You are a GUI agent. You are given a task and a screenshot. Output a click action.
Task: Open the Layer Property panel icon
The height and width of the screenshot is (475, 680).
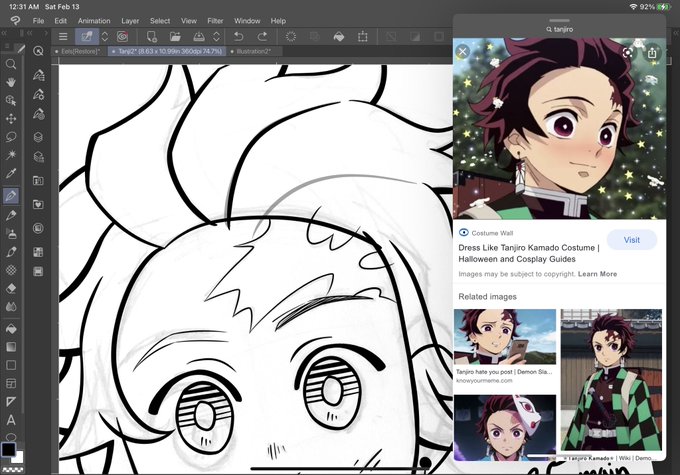pos(38,157)
